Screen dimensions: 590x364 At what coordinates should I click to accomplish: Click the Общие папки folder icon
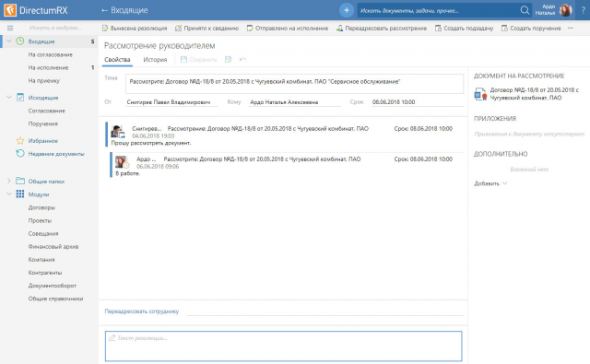[20, 181]
